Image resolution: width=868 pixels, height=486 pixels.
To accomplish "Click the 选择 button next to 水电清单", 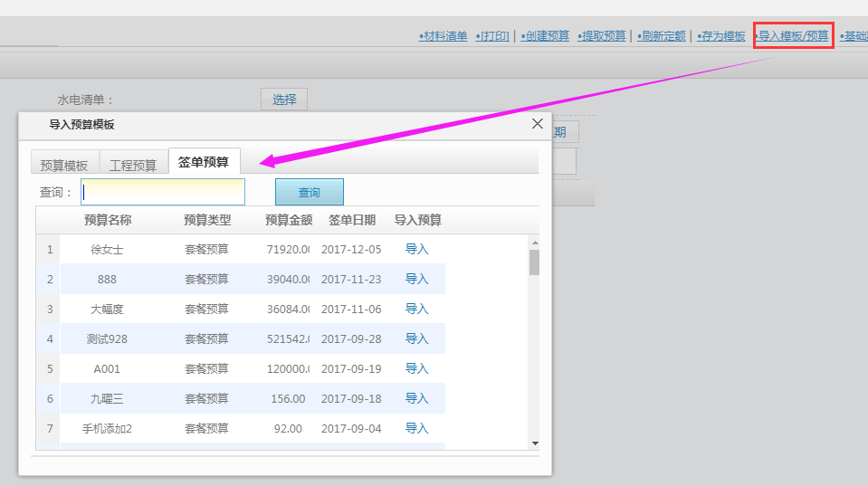I will coord(284,100).
